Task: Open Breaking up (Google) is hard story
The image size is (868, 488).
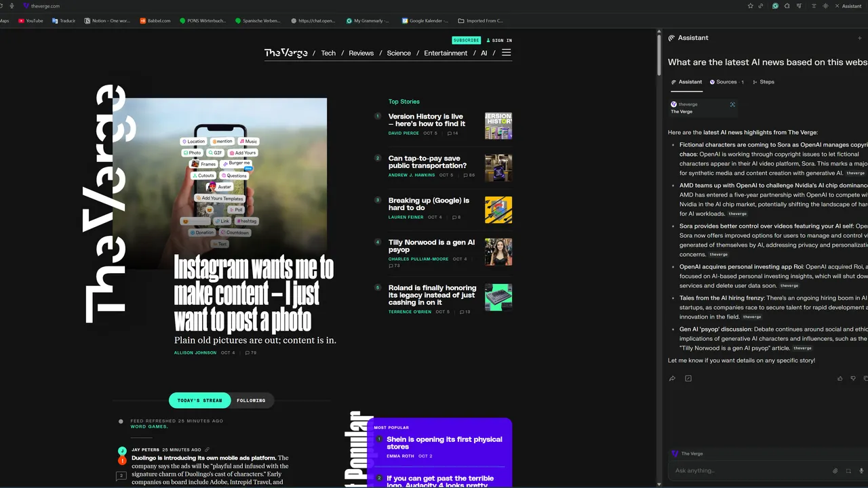Action: point(429,204)
